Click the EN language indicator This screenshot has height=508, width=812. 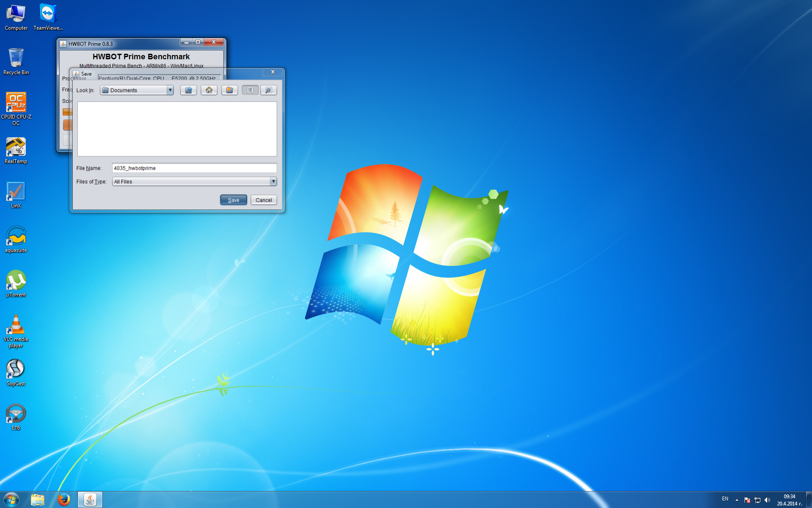725,499
